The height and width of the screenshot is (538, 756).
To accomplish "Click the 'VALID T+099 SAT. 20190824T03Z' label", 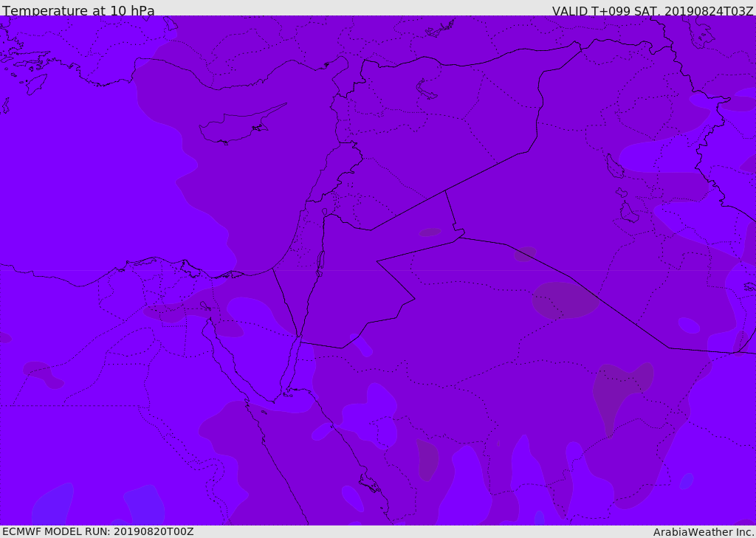I will coord(653,11).
